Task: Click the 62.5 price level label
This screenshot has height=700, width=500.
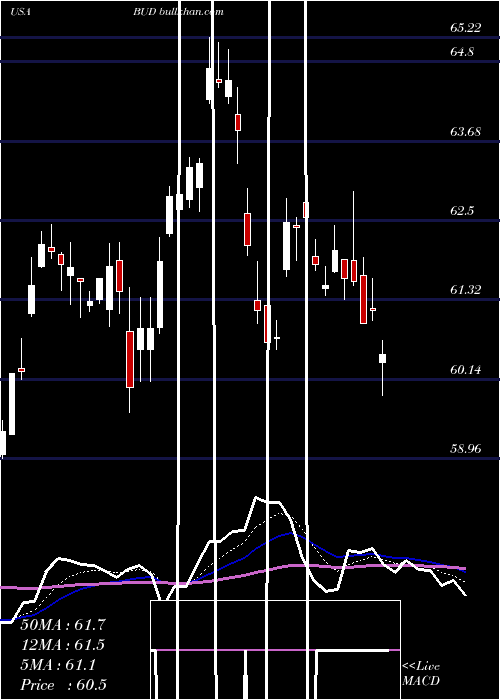Action: tap(462, 211)
